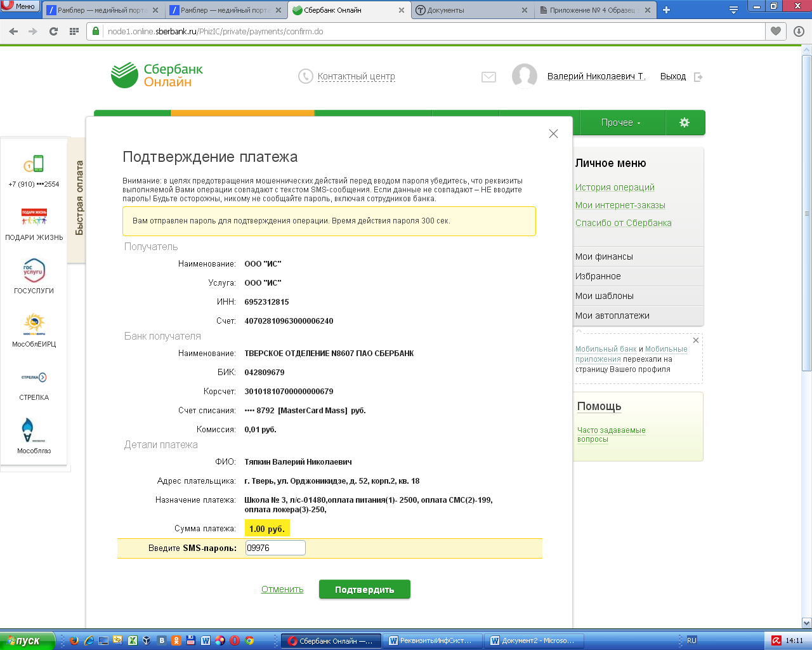Open the Контактный центр link
This screenshot has width=812, height=650.
356,76
